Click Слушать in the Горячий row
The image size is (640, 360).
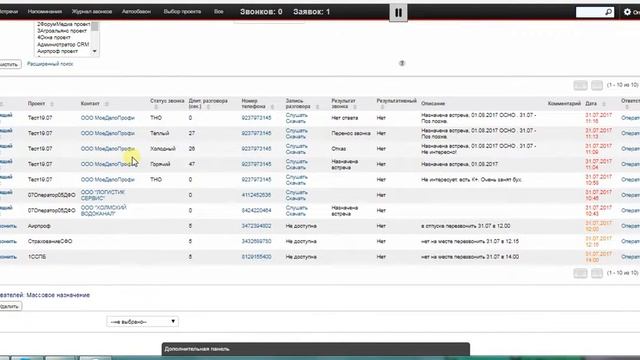point(296,162)
